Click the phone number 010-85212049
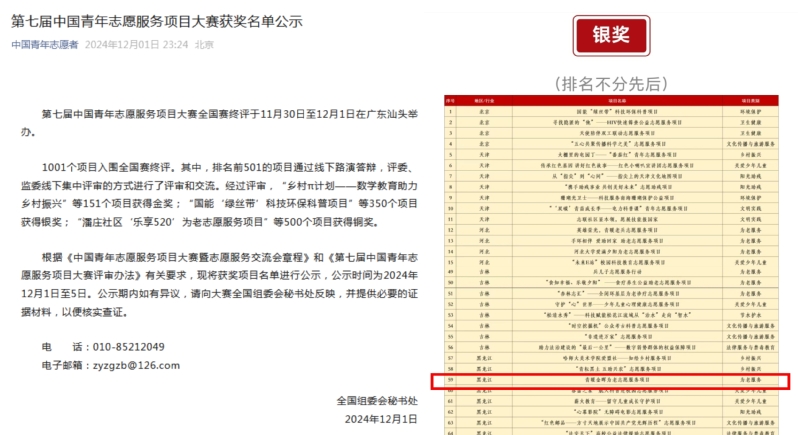This screenshot has height=435, width=798. [x=128, y=347]
